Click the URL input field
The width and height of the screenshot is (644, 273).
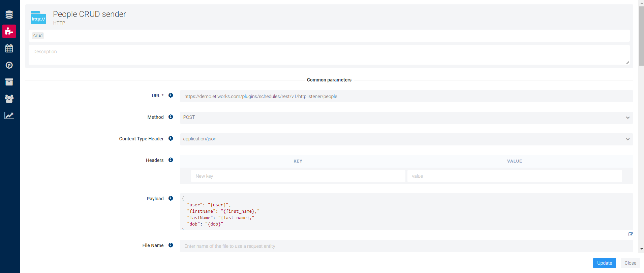click(x=406, y=96)
